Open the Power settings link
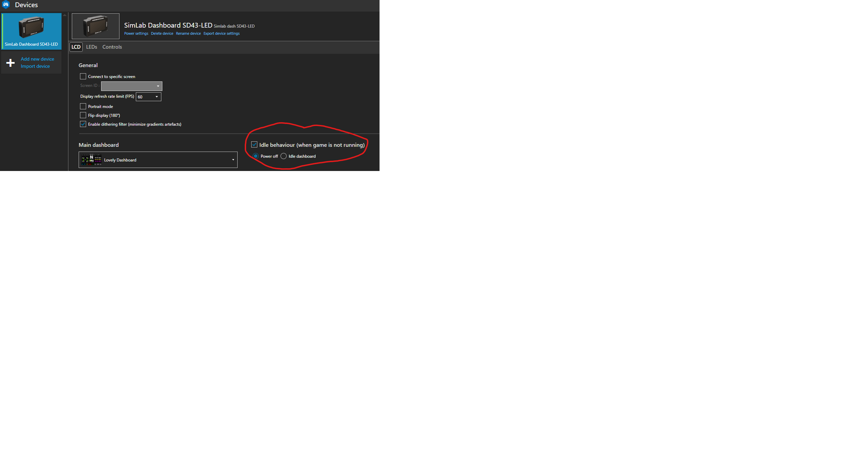 (x=136, y=33)
